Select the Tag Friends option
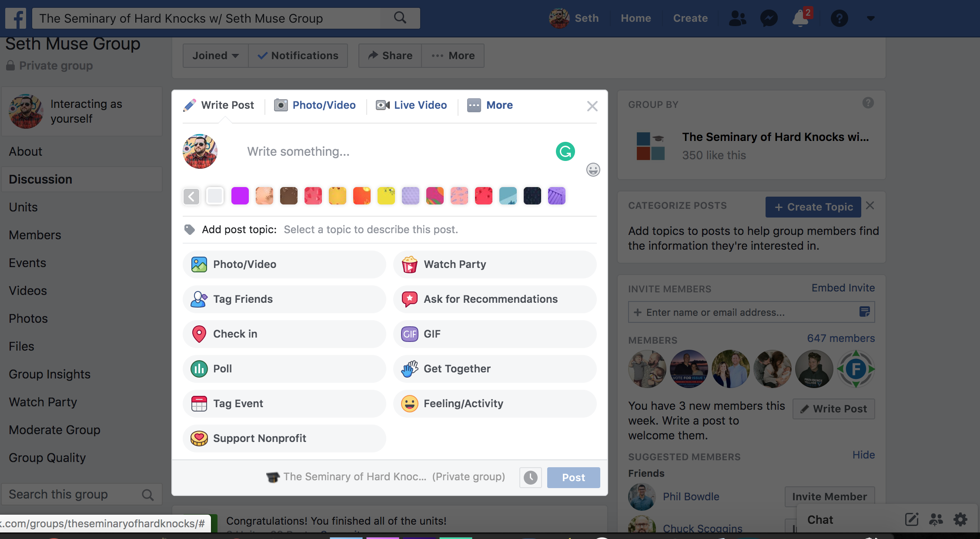This screenshot has width=980, height=539. (x=284, y=299)
